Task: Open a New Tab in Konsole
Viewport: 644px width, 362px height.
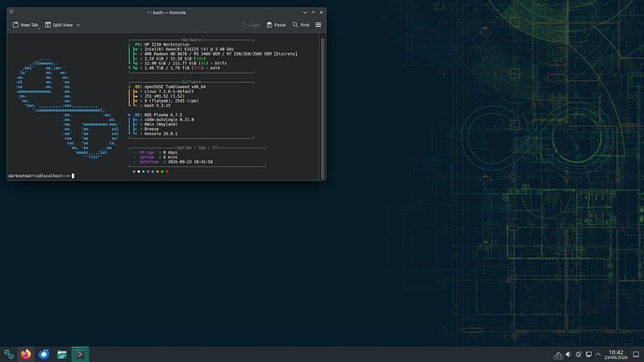Action: coord(25,25)
